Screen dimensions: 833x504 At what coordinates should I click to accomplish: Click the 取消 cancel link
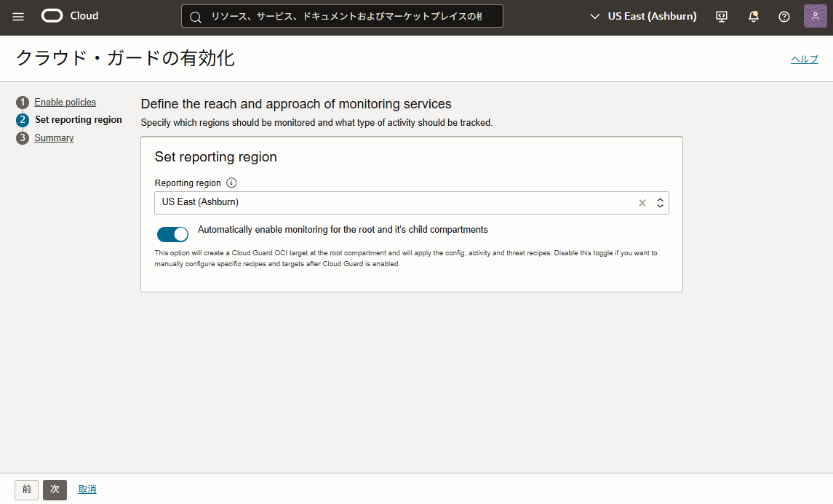point(87,489)
